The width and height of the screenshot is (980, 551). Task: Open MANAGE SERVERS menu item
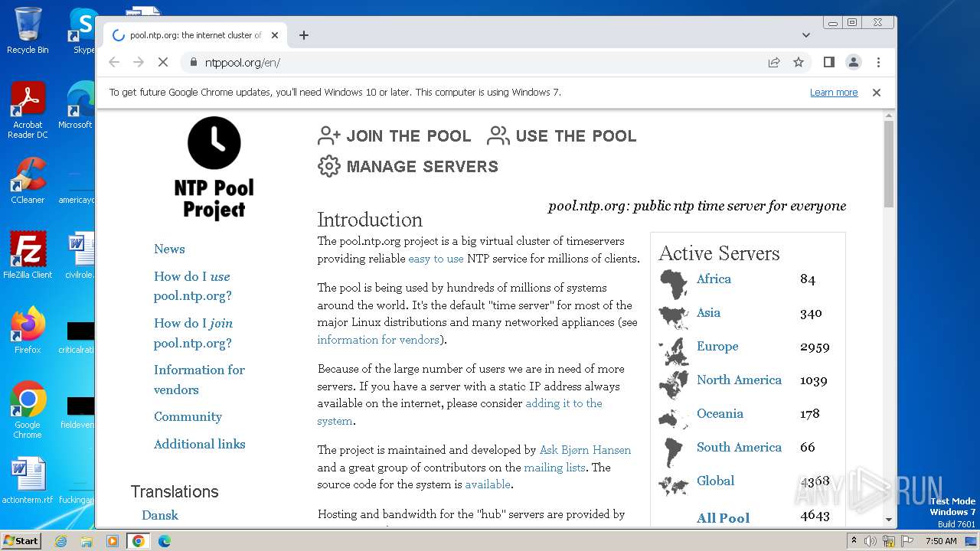[x=408, y=166]
